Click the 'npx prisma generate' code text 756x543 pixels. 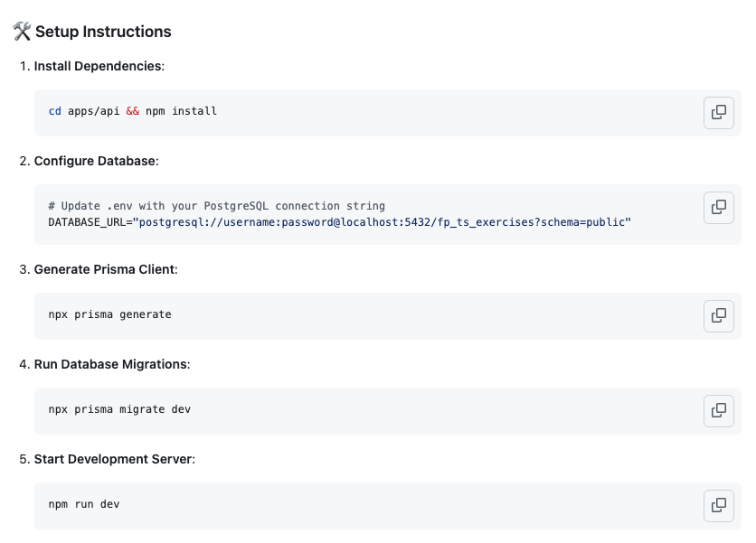(110, 314)
